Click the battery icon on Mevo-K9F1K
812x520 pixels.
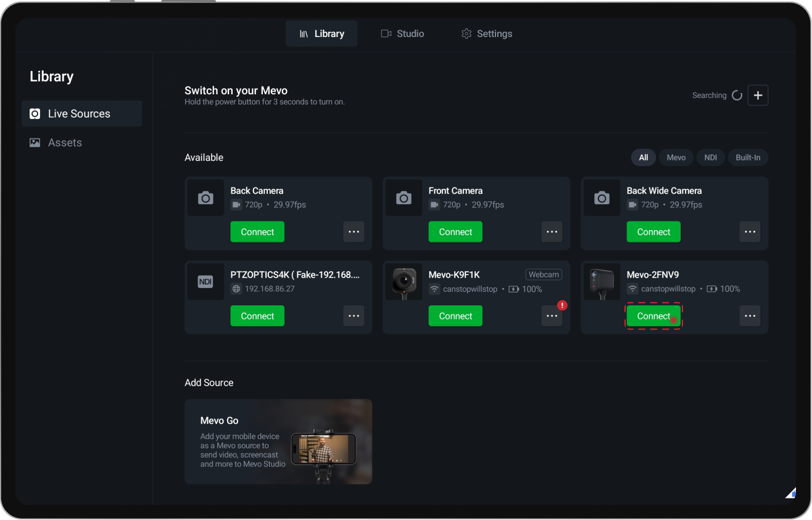pyautogui.click(x=513, y=289)
